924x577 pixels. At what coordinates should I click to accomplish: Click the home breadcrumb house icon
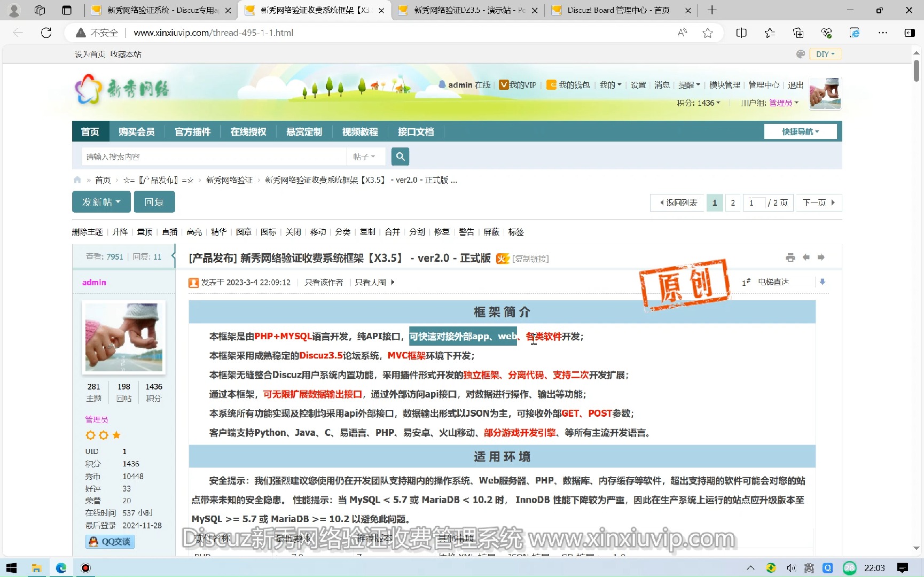click(x=77, y=180)
